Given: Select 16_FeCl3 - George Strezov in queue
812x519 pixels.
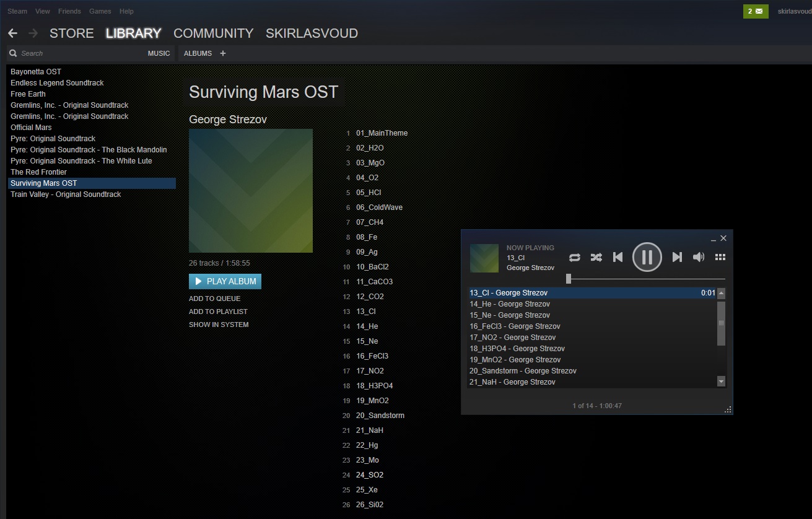Looking at the screenshot, I should coord(592,326).
